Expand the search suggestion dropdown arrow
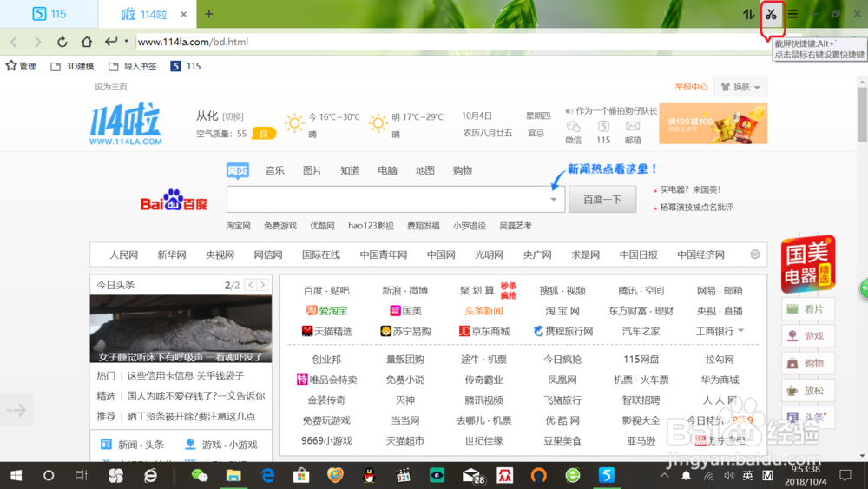This screenshot has height=489, width=868. click(x=553, y=200)
